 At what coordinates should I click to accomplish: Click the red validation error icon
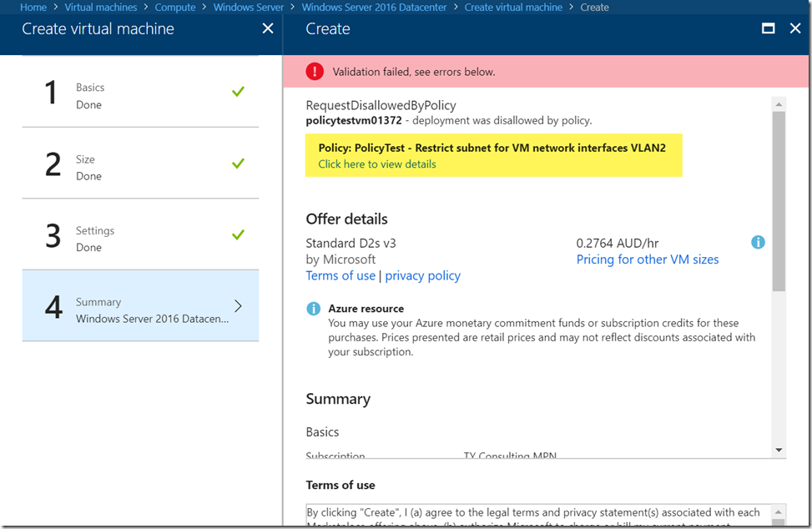point(315,72)
